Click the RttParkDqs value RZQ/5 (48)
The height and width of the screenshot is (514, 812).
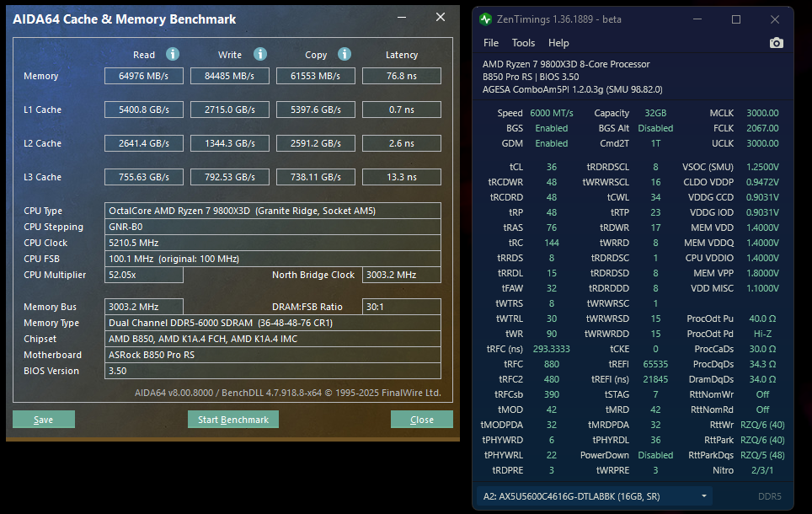(x=762, y=455)
